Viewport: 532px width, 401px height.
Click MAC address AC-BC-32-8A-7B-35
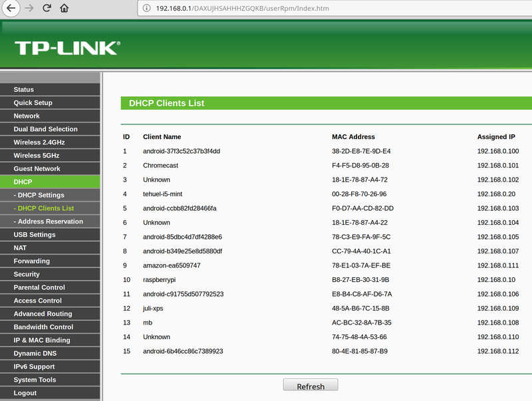(362, 323)
